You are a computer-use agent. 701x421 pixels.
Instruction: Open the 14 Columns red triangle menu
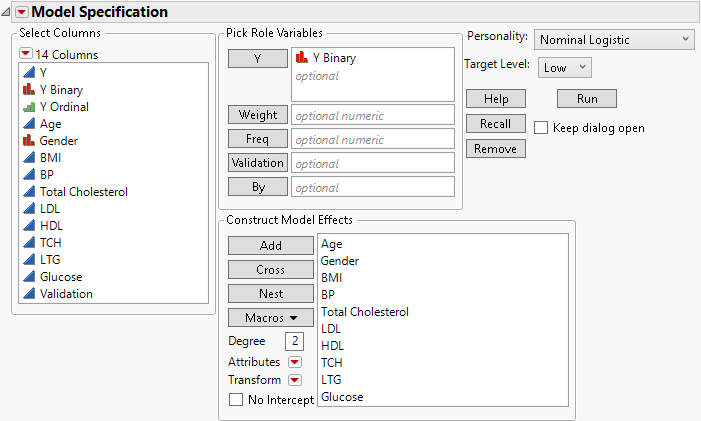(x=27, y=54)
